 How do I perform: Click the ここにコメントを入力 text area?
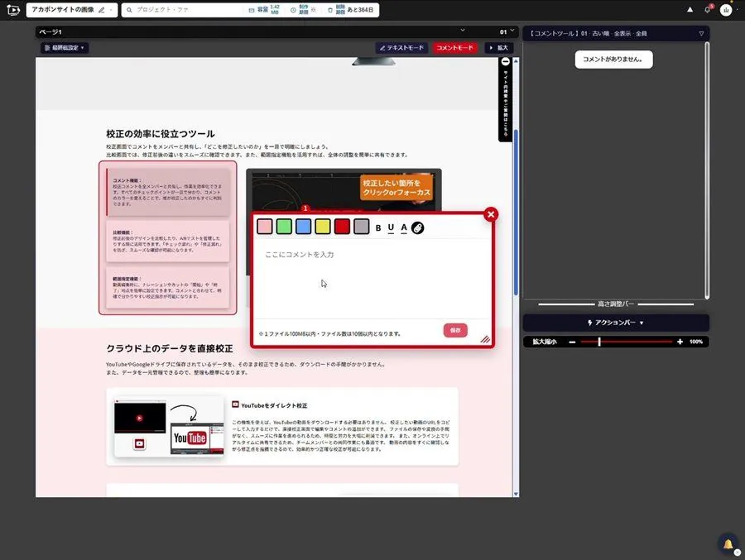[x=373, y=279]
